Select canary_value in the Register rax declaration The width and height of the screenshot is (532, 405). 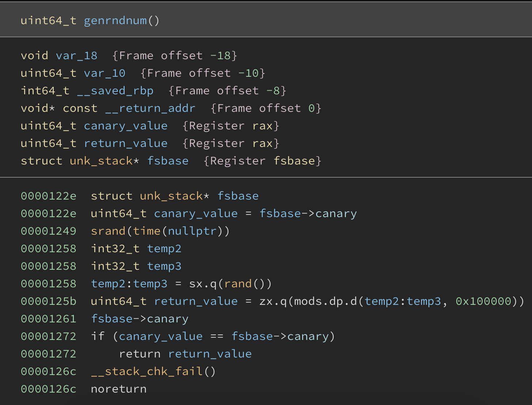click(125, 126)
